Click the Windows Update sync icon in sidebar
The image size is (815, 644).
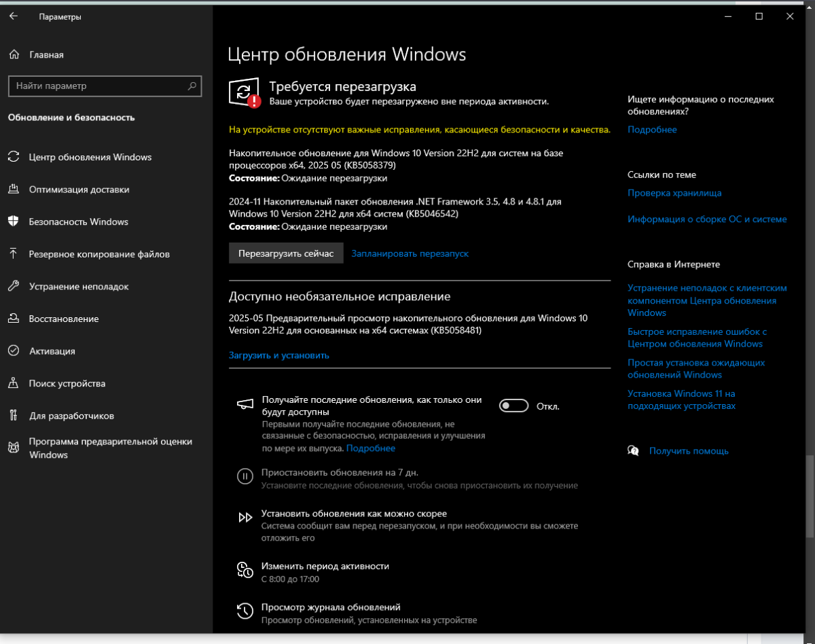point(14,157)
